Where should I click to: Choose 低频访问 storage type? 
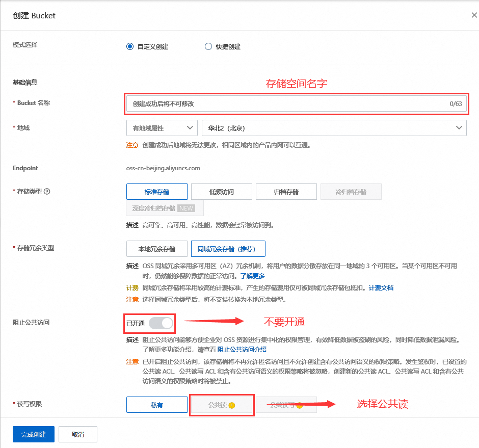[x=222, y=192]
